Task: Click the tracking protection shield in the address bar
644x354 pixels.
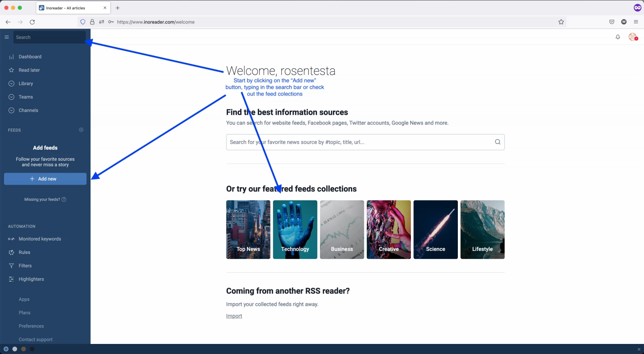Action: [x=83, y=22]
